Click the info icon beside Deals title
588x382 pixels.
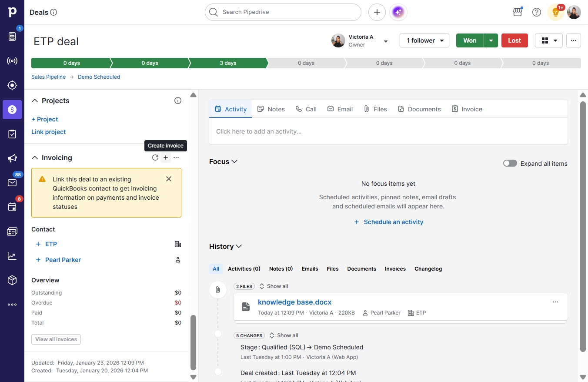point(53,12)
